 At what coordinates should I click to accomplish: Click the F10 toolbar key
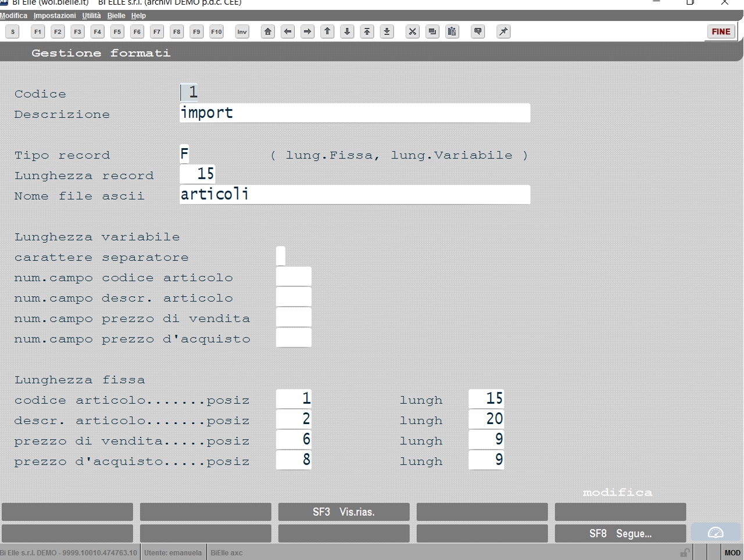click(216, 32)
